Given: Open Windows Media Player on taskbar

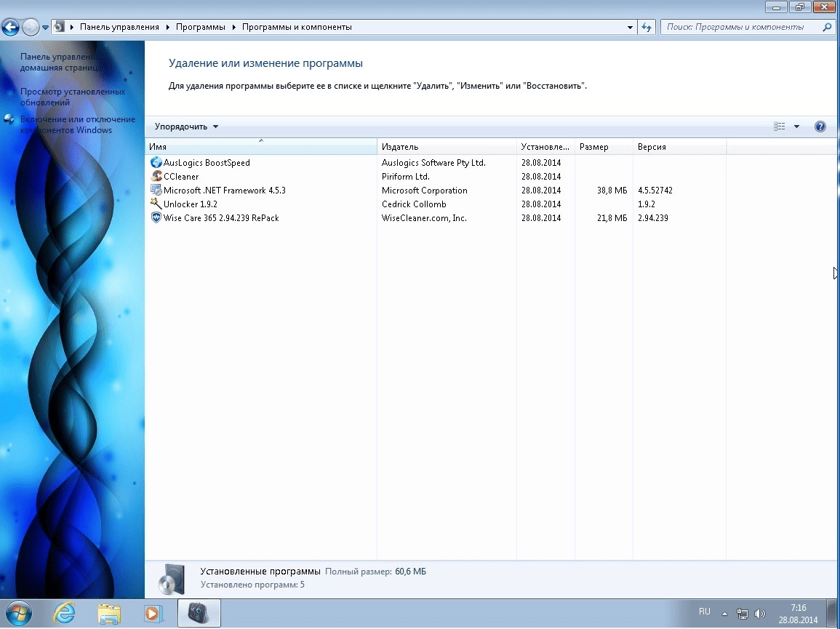Looking at the screenshot, I should tap(153, 614).
